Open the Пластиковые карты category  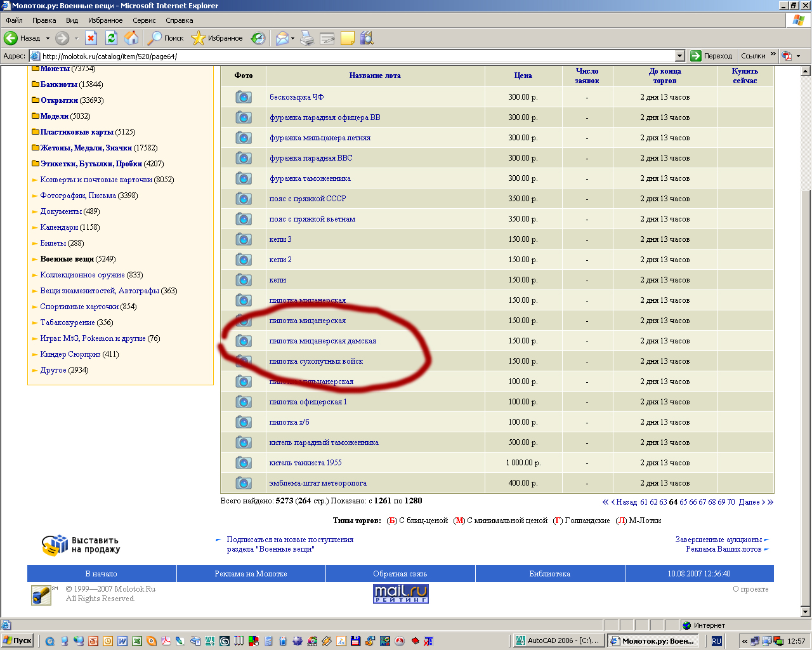(x=77, y=132)
